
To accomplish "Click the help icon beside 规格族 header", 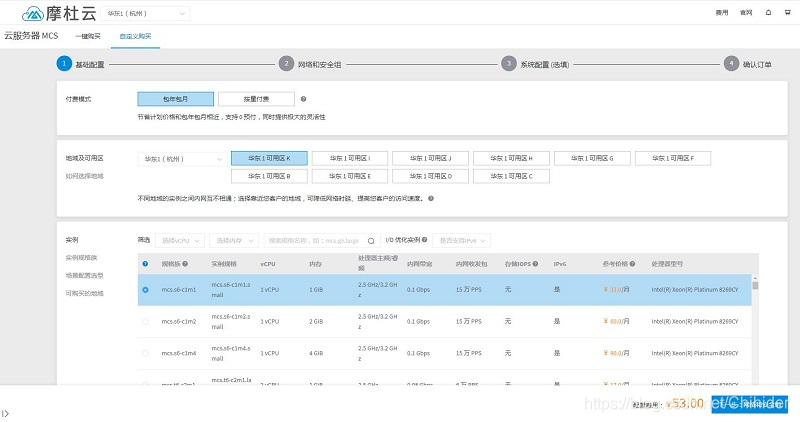I will coord(185,264).
